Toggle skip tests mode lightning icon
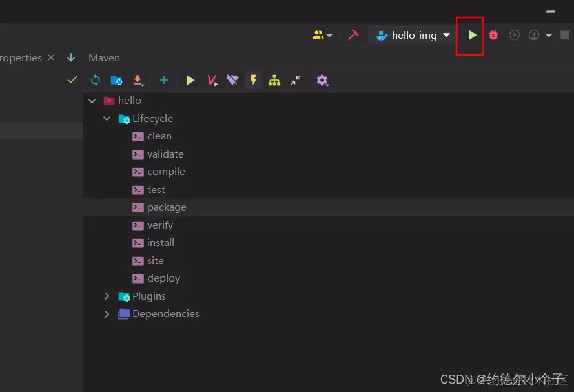The height and width of the screenshot is (392, 574). (x=253, y=80)
